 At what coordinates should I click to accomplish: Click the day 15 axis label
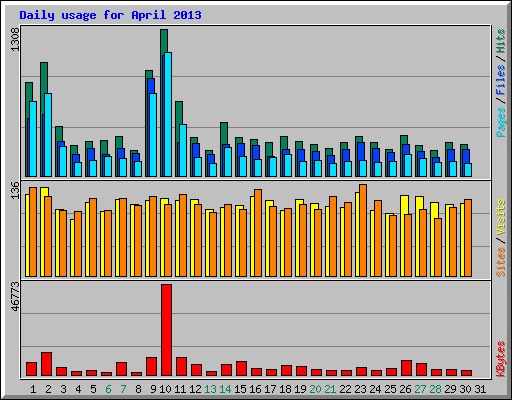240,389
